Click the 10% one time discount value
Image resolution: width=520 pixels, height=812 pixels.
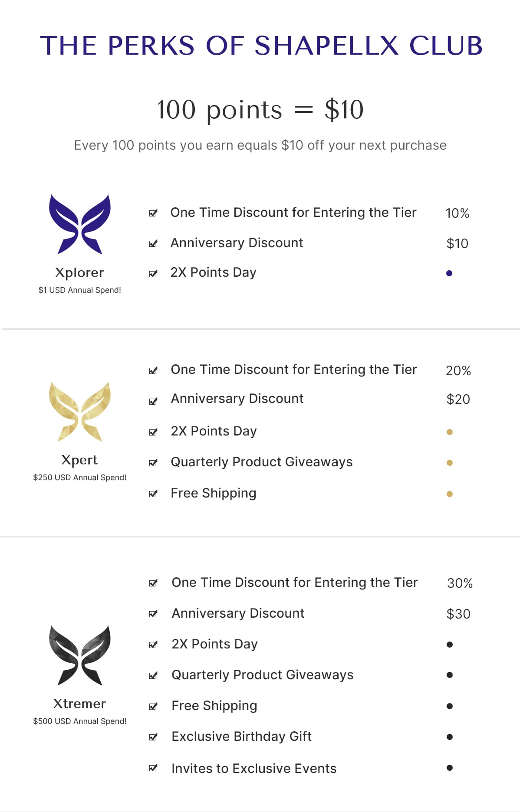(457, 213)
